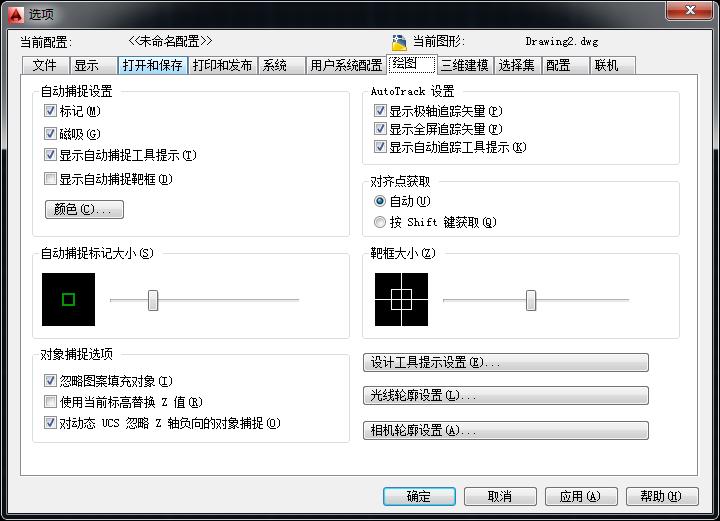
Task: Open the 选择集 tab
Action: (517, 65)
